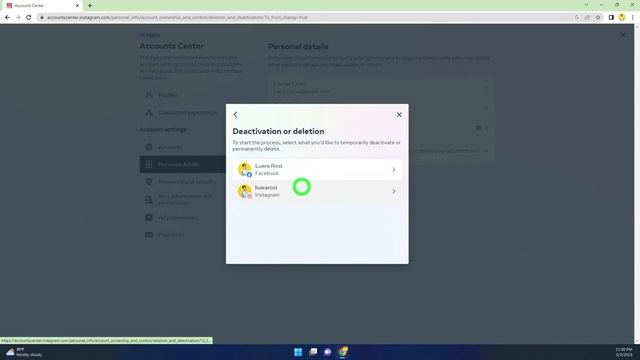Open Chrome on the taskbar

pyautogui.click(x=343, y=352)
